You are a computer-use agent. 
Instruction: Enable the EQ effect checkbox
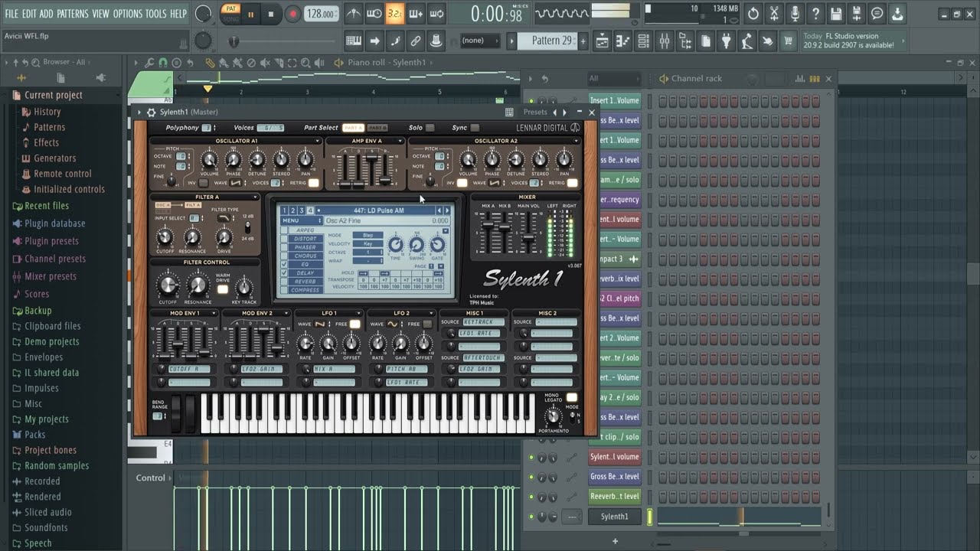tap(285, 264)
